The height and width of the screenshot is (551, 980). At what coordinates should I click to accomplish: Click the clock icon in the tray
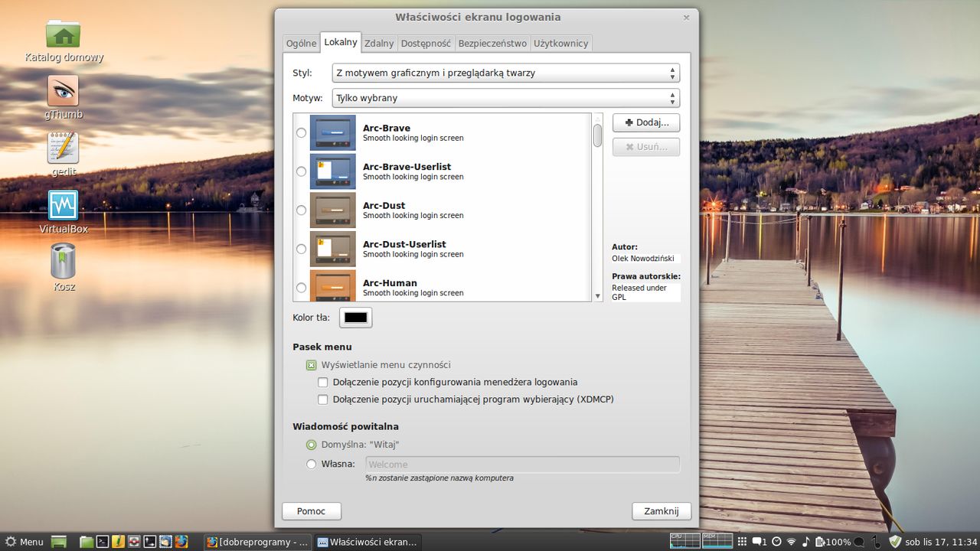tap(776, 542)
